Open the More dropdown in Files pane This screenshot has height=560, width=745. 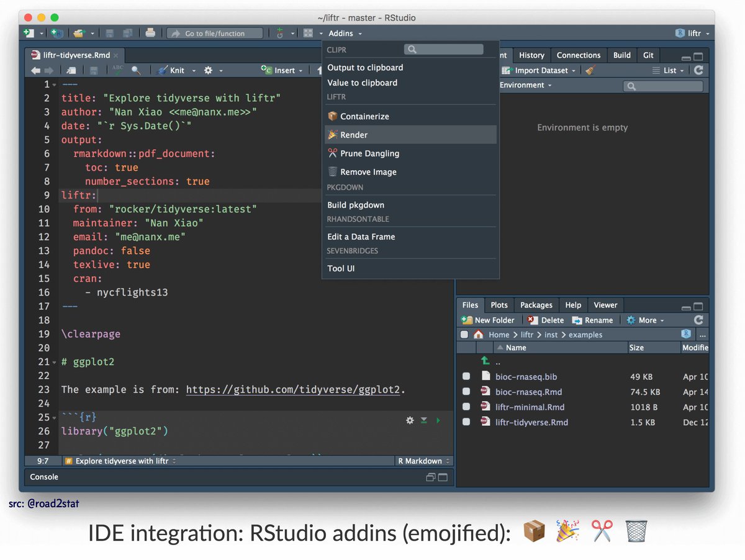tap(645, 320)
